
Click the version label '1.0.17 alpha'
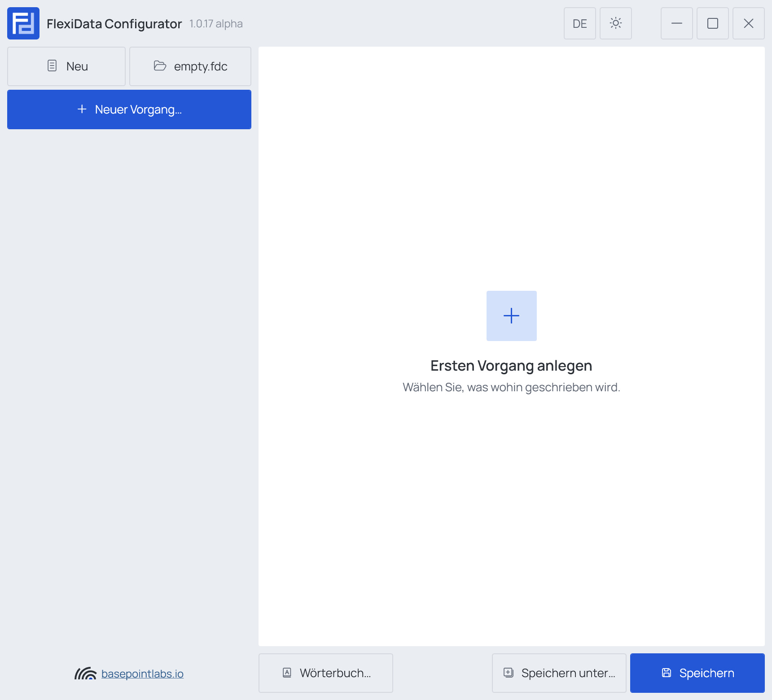coord(216,24)
